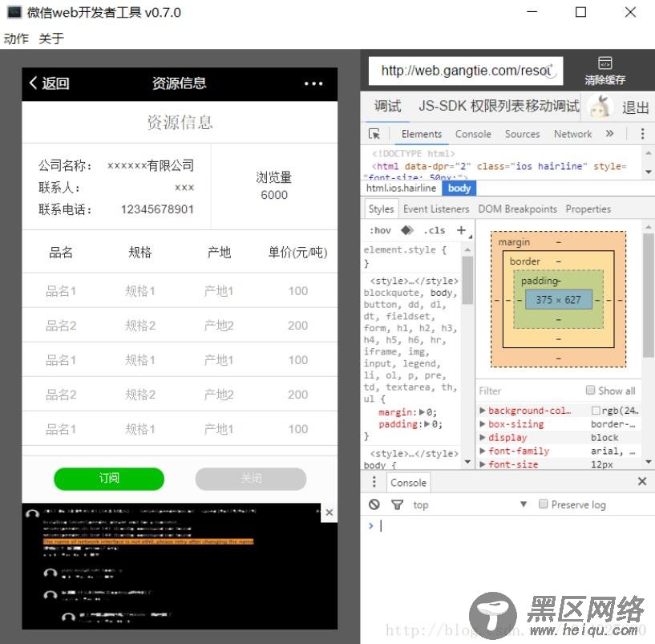Click the URL address field
The image size is (655, 644).
click(x=466, y=71)
